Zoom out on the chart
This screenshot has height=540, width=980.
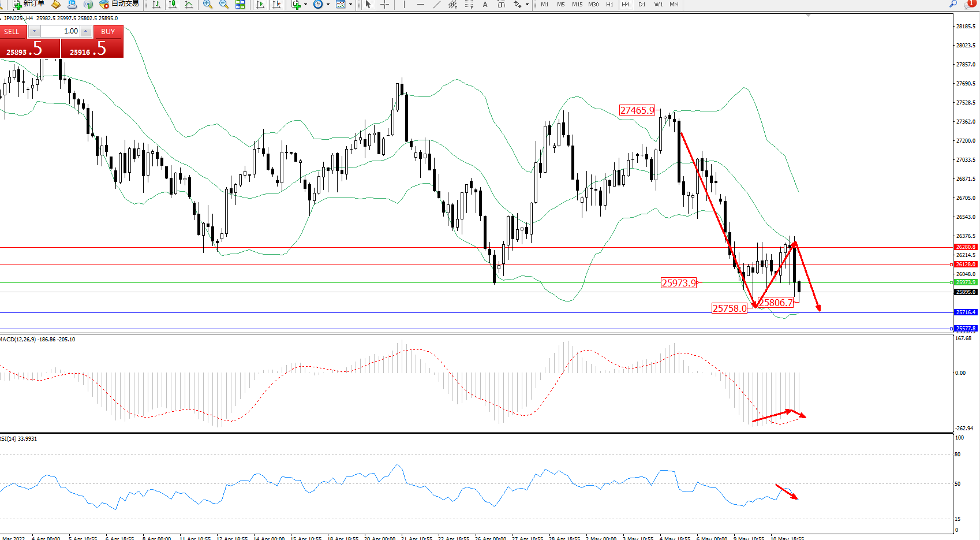coord(224,5)
